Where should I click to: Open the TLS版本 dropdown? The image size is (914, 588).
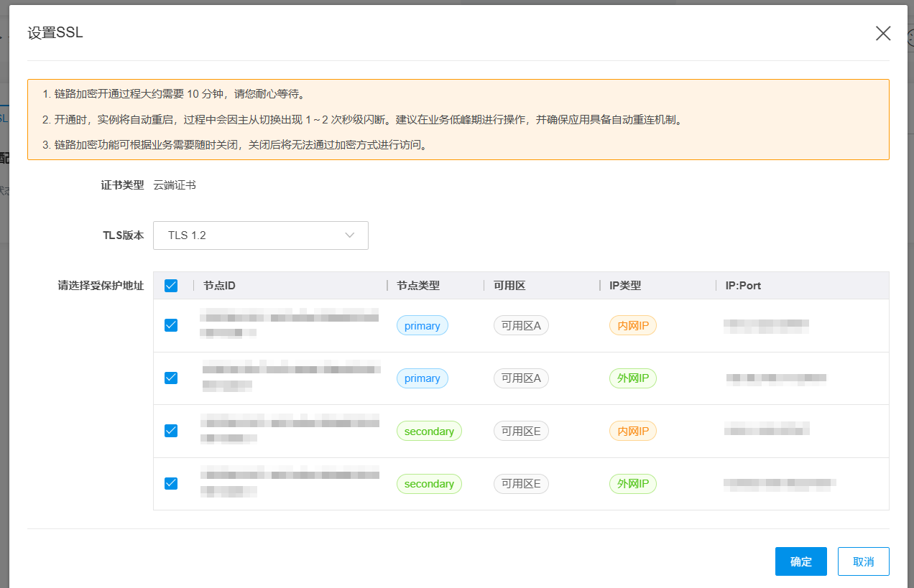(261, 235)
